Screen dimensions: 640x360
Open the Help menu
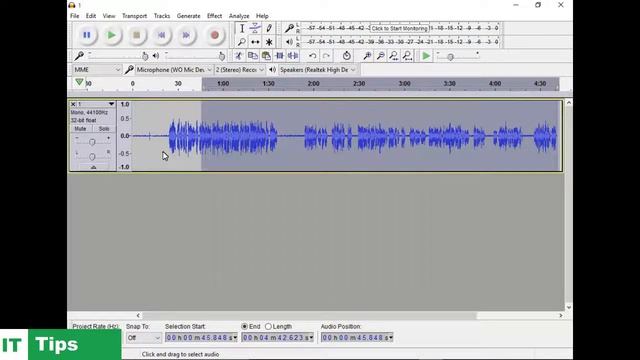pyautogui.click(x=262, y=16)
